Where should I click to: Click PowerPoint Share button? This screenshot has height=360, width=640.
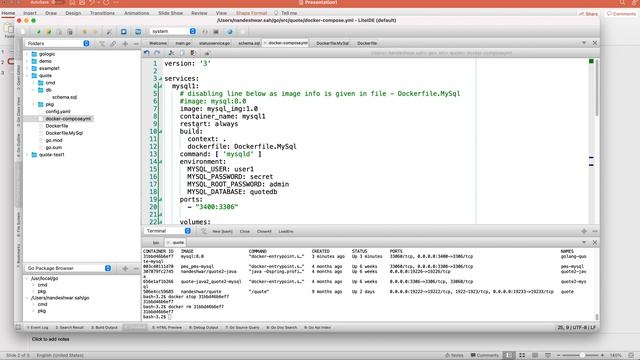point(588,14)
